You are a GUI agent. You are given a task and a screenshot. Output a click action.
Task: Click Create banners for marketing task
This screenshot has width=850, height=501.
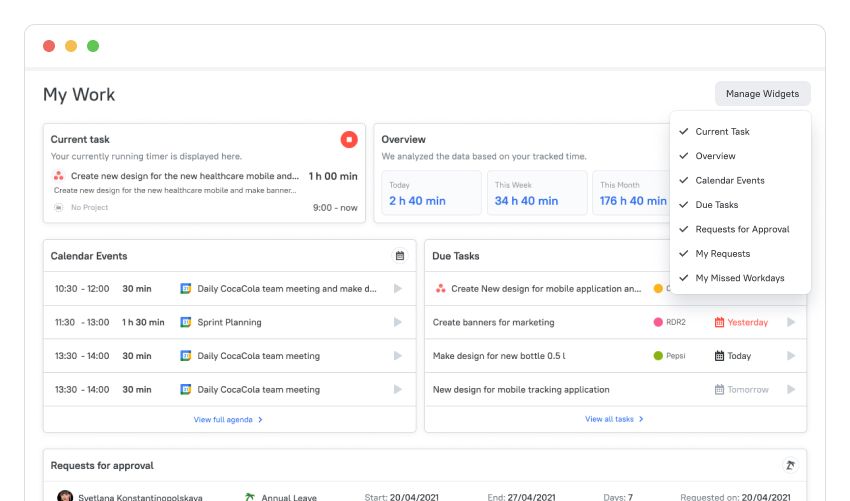[x=493, y=322]
